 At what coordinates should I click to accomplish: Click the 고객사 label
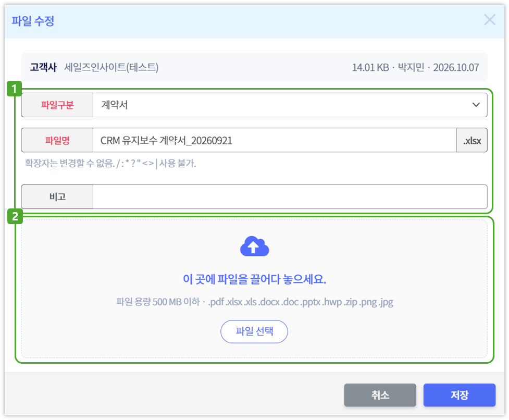(x=43, y=67)
